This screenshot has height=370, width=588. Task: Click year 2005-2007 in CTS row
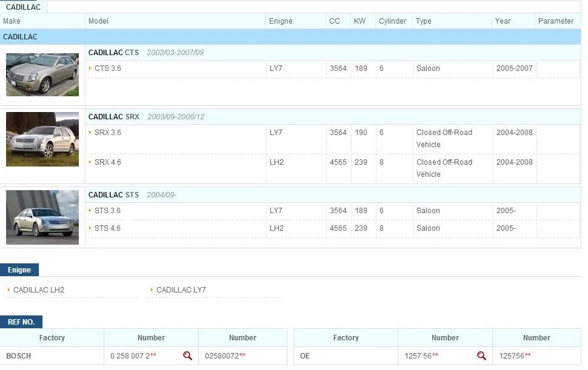pyautogui.click(x=515, y=68)
